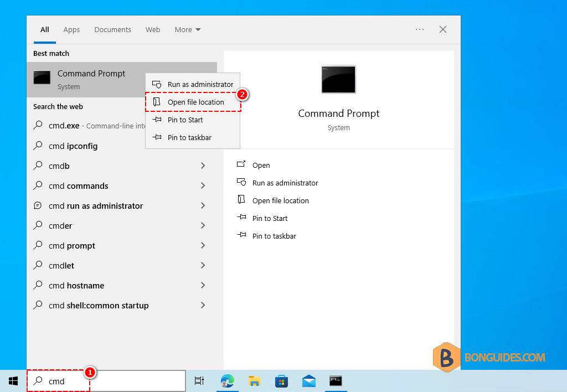Click the taskbar search box containing cmd
Image resolution: width=567 pixels, height=392 pixels.
coord(106,381)
